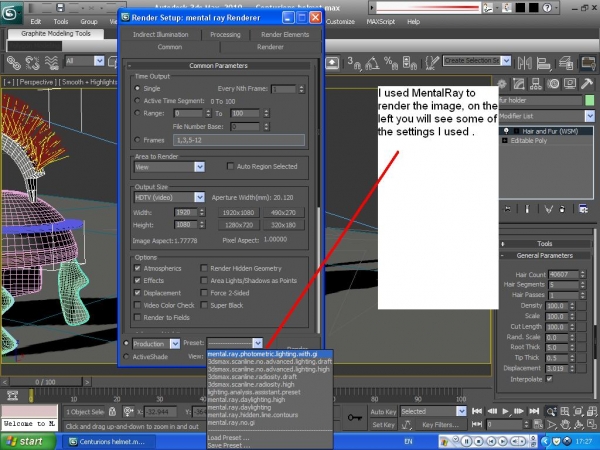Toggle the Percent Snap icon
Screen dimensions: 600x450
pos(391,63)
